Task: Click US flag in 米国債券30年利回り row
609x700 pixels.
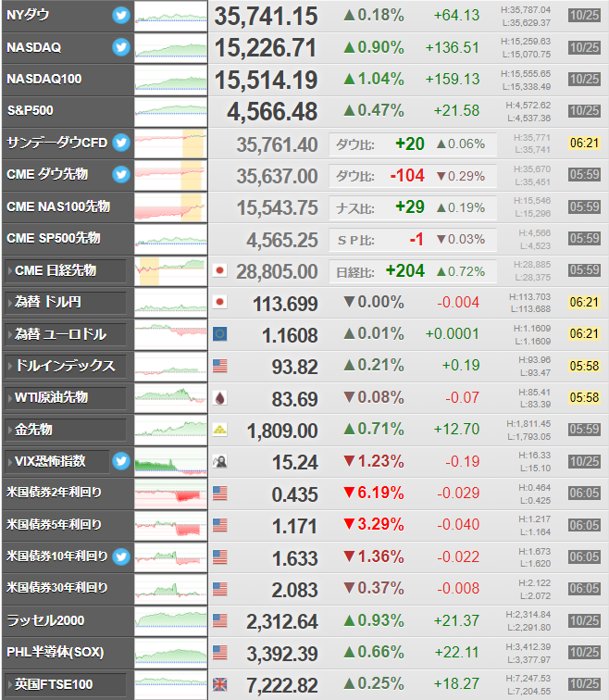Action: (219, 589)
